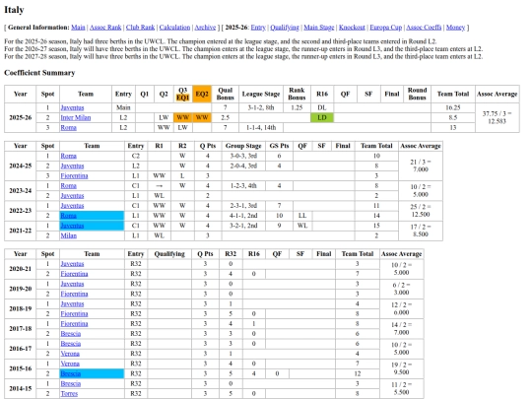Image resolution: width=532 pixels, height=399 pixels.
Task: Open Fiorentina link in 2020-21 season
Action: coord(74,274)
